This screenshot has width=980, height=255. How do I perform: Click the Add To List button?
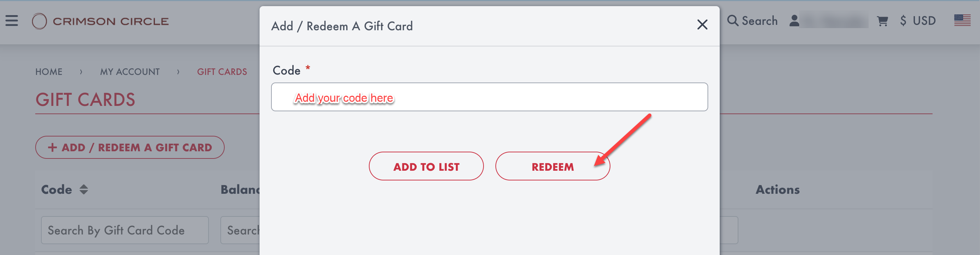(426, 166)
